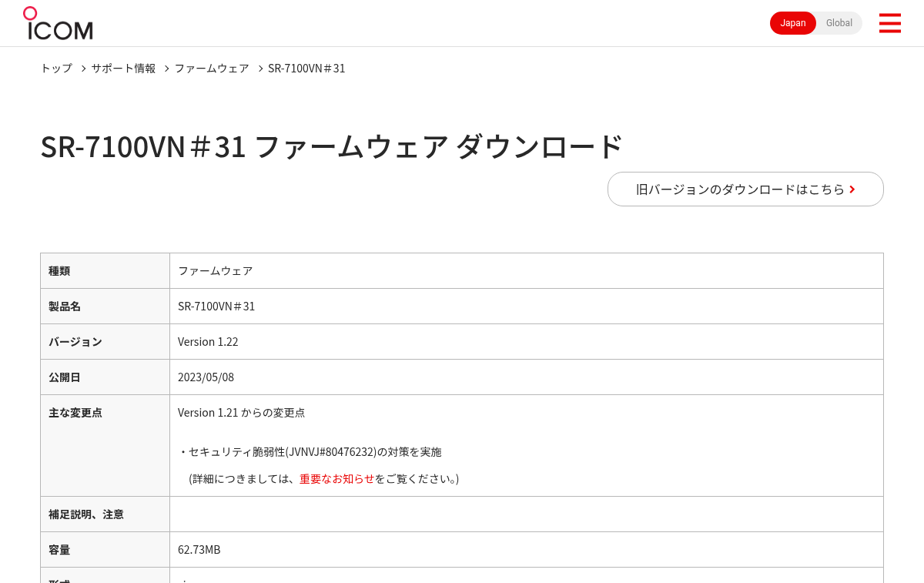924x583 pixels.
Task: Click the SR-7100VN＃31 product name cell
Action: tap(527, 307)
